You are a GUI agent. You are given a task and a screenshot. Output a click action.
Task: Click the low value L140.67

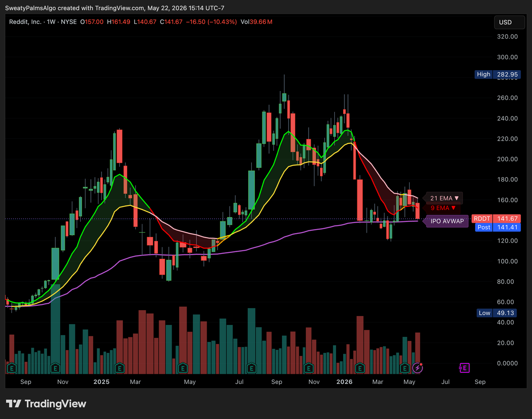click(x=145, y=22)
